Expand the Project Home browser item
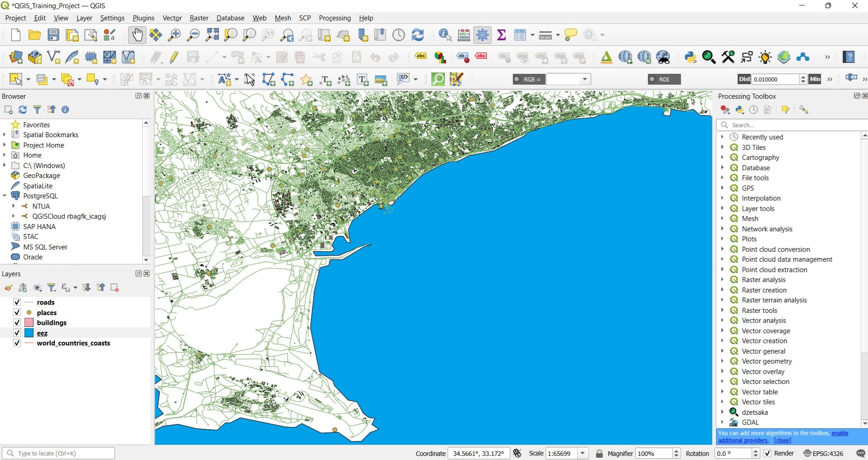 click(5, 145)
